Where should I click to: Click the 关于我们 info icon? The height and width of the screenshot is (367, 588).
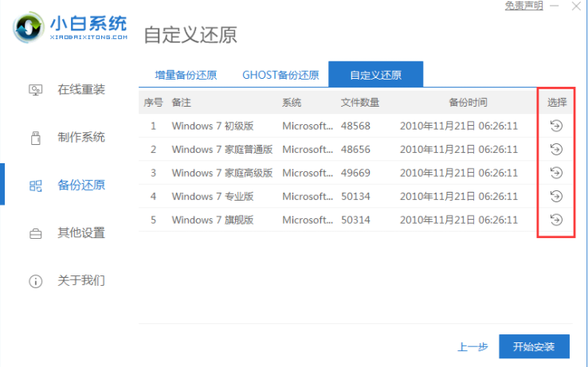(36, 281)
